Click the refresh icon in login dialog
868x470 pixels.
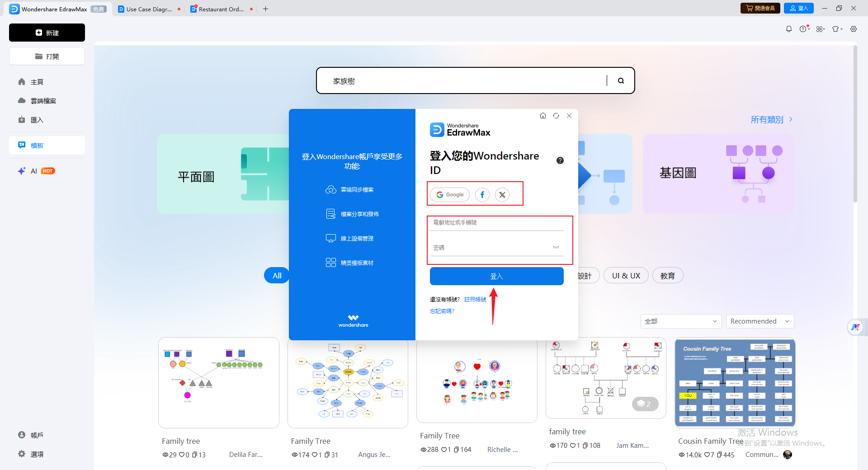(556, 116)
